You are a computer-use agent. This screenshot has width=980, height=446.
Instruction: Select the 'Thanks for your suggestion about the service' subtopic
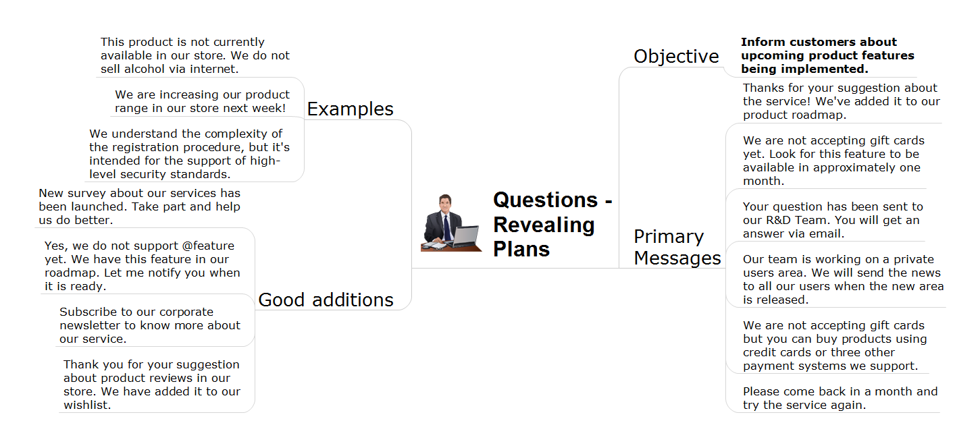[841, 101]
